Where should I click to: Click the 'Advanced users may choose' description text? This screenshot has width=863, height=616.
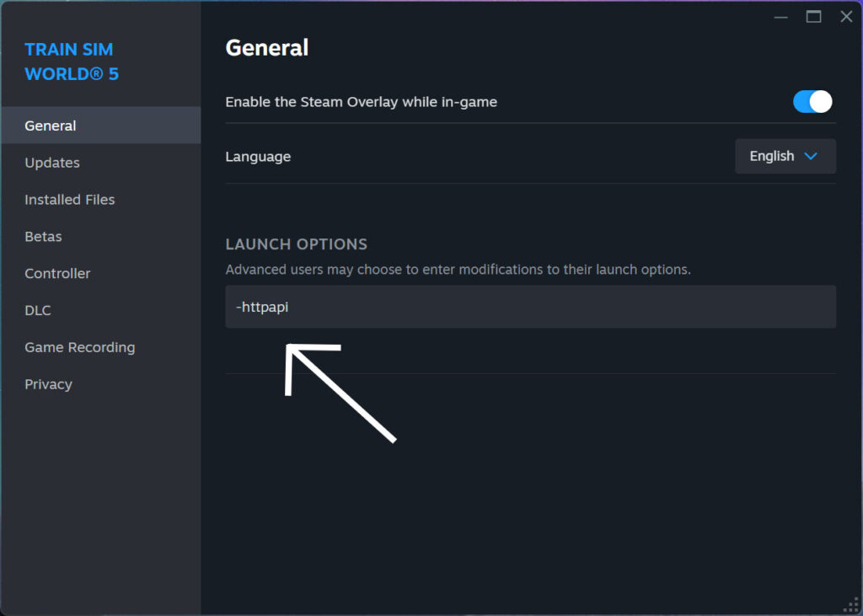click(458, 269)
